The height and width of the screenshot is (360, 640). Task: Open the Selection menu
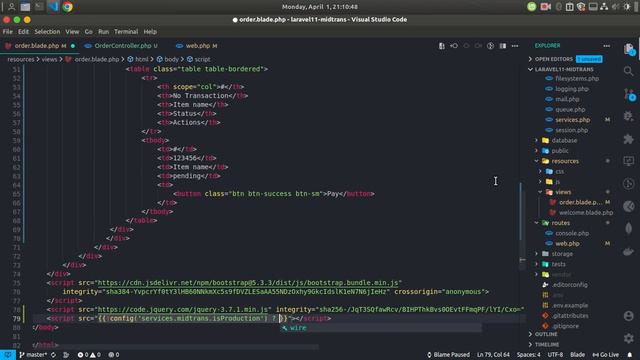[x=47, y=31]
